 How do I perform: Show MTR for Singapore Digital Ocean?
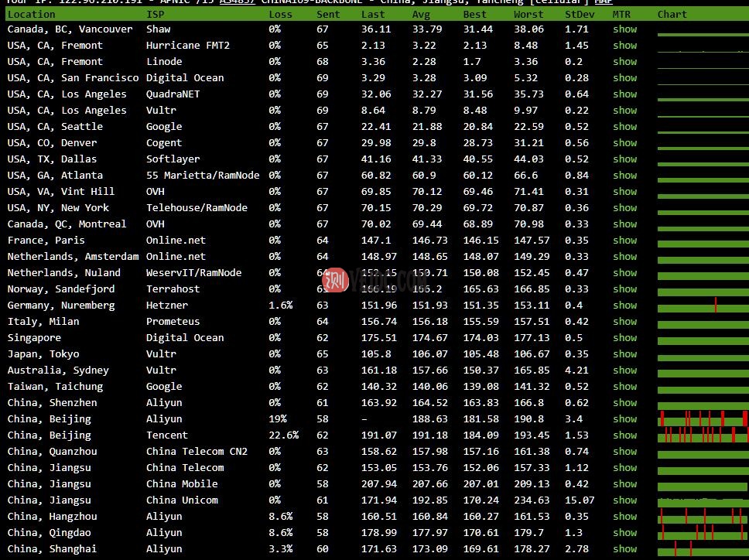click(624, 337)
